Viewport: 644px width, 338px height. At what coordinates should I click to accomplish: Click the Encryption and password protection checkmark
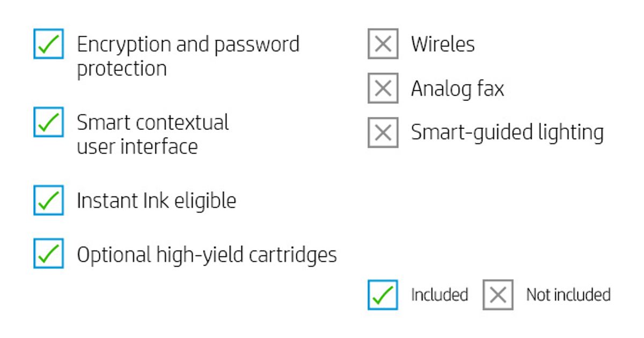tap(48, 44)
